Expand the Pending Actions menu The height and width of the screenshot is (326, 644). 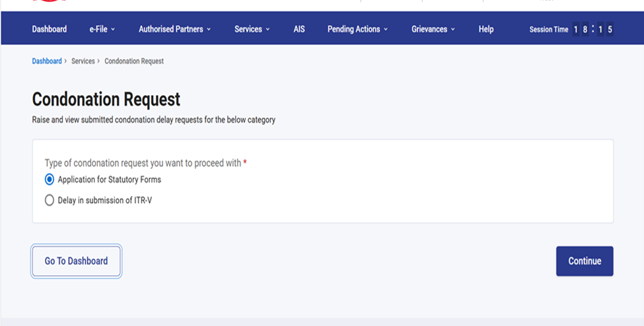(x=357, y=29)
